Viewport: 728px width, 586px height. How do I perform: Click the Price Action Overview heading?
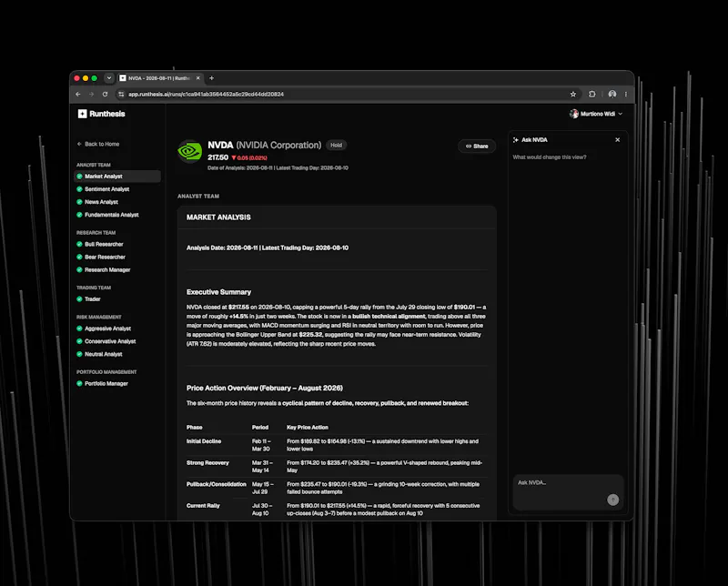(265, 389)
